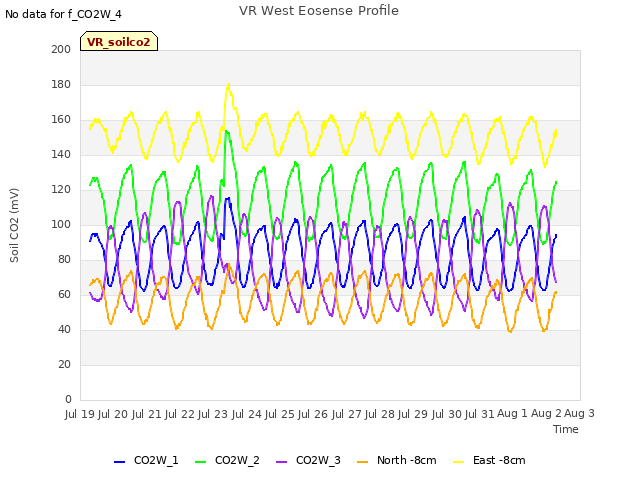
Task: Click the Soil CO2 (mV) axis label
Action: click(x=14, y=225)
